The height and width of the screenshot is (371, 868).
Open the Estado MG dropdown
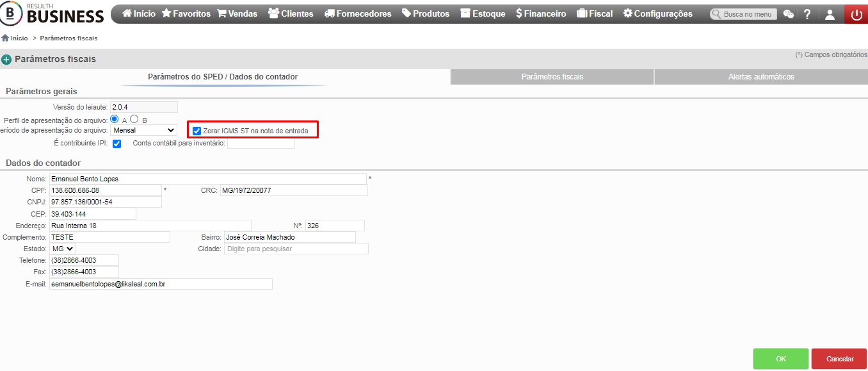click(63, 248)
